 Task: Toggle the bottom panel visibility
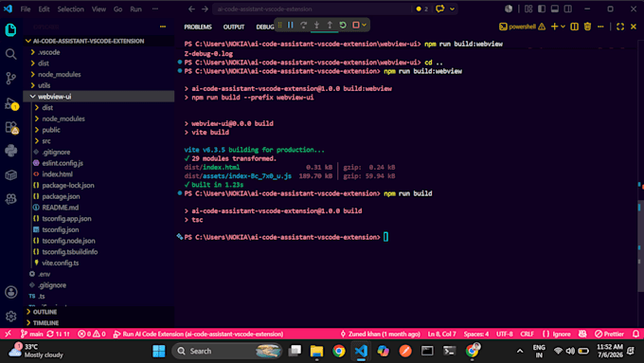[x=554, y=9]
